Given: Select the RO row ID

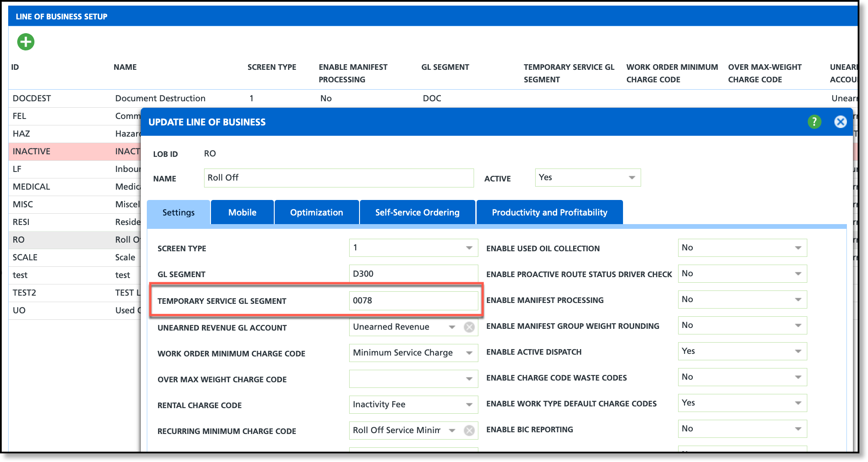Looking at the screenshot, I should point(19,240).
